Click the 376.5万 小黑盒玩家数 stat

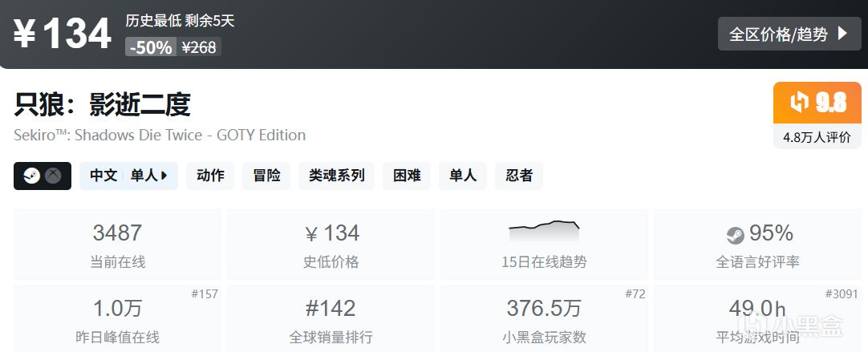click(544, 318)
